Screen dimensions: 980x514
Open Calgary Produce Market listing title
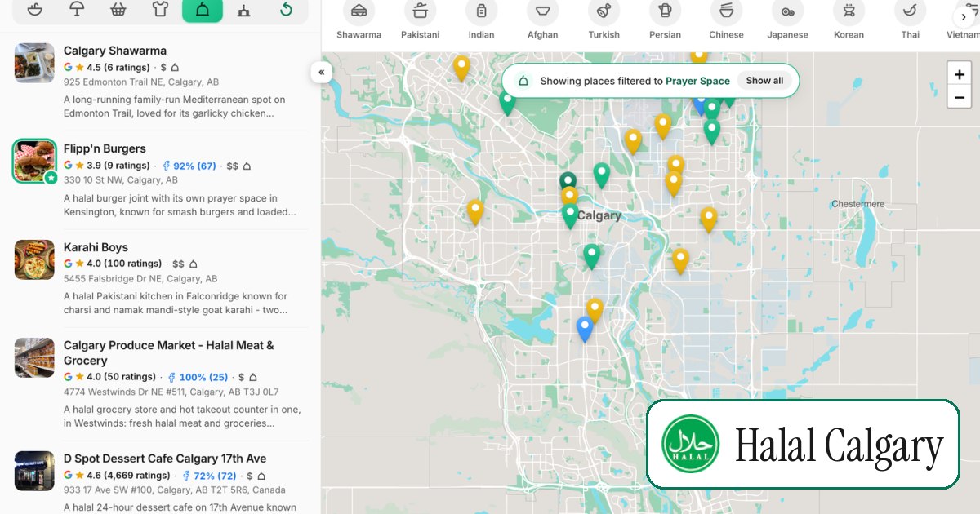coord(169,352)
